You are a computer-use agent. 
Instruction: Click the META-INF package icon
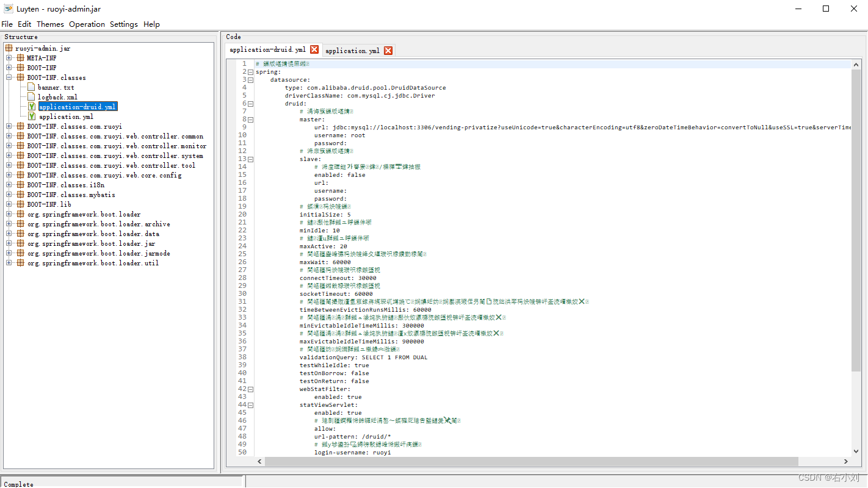21,58
